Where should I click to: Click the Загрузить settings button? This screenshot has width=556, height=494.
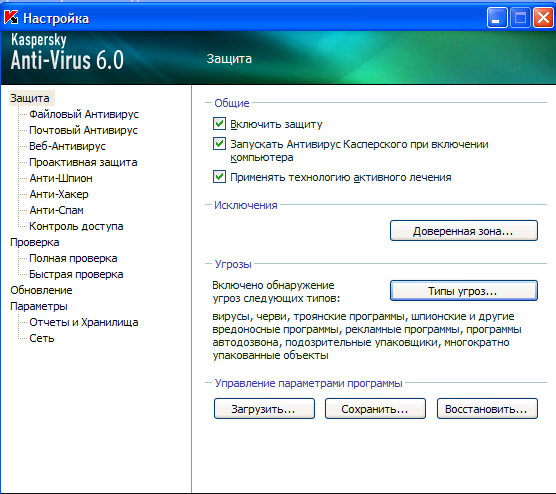pyautogui.click(x=264, y=409)
